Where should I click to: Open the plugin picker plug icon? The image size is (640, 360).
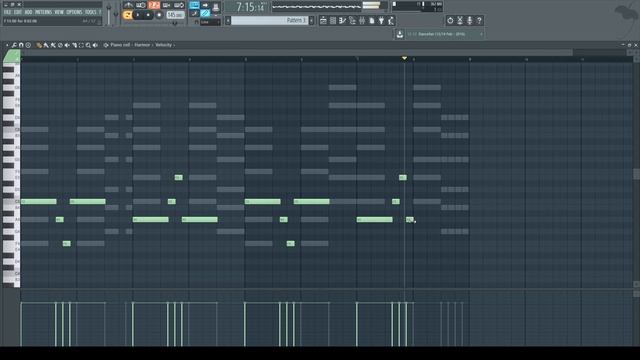click(x=381, y=20)
